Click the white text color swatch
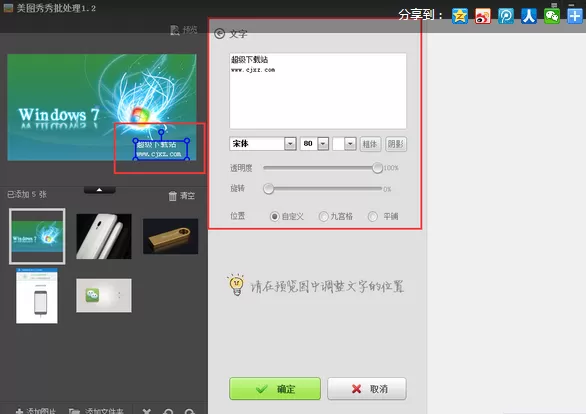This screenshot has height=414, width=586. [x=338, y=144]
